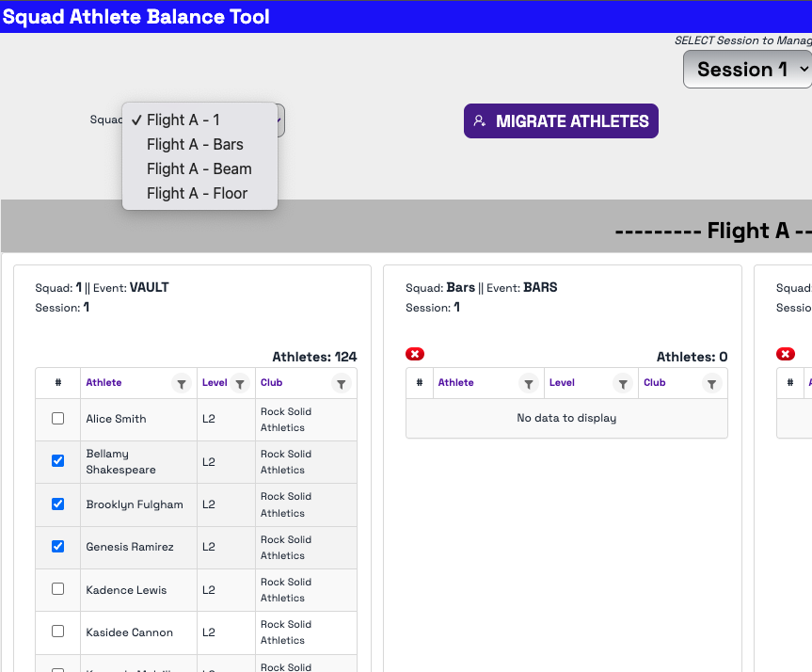Click the Athlete column header in the Vault squad table
The height and width of the screenshot is (672, 812).
103,382
